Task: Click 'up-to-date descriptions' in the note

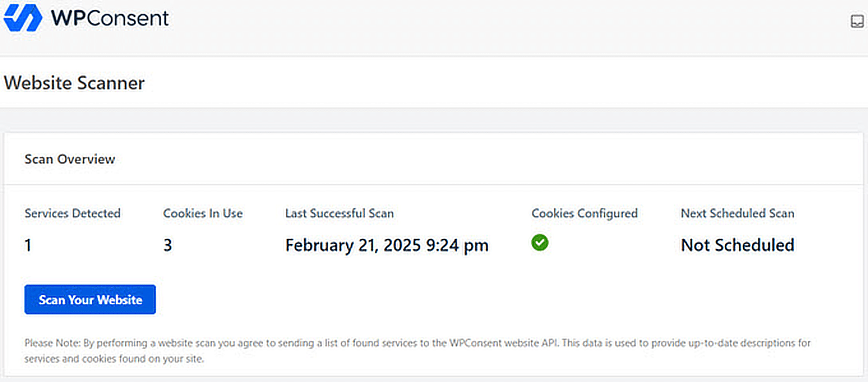Action: tap(749, 343)
